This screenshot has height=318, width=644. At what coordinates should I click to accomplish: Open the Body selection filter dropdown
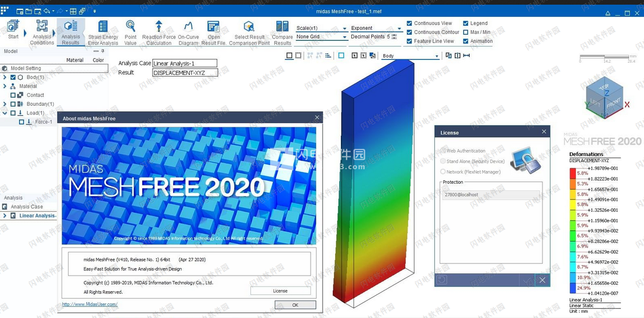[x=411, y=56]
